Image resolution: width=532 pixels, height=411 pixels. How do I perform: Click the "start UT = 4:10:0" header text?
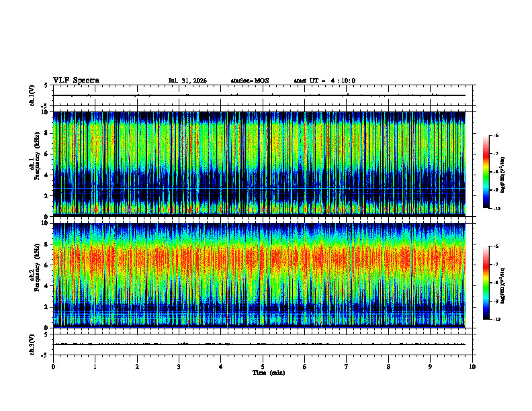coord(324,81)
